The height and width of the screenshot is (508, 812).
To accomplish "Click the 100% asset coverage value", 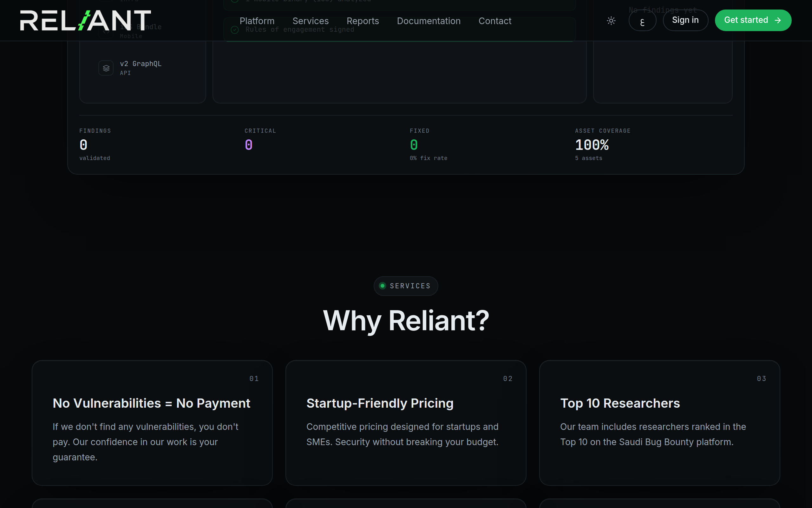I will [592, 145].
